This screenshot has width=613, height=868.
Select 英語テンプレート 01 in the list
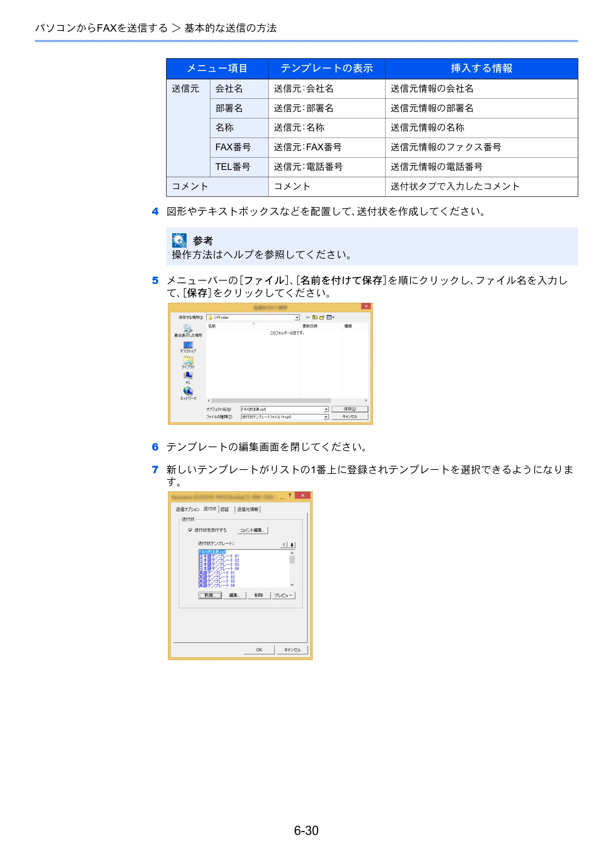pyautogui.click(x=217, y=573)
